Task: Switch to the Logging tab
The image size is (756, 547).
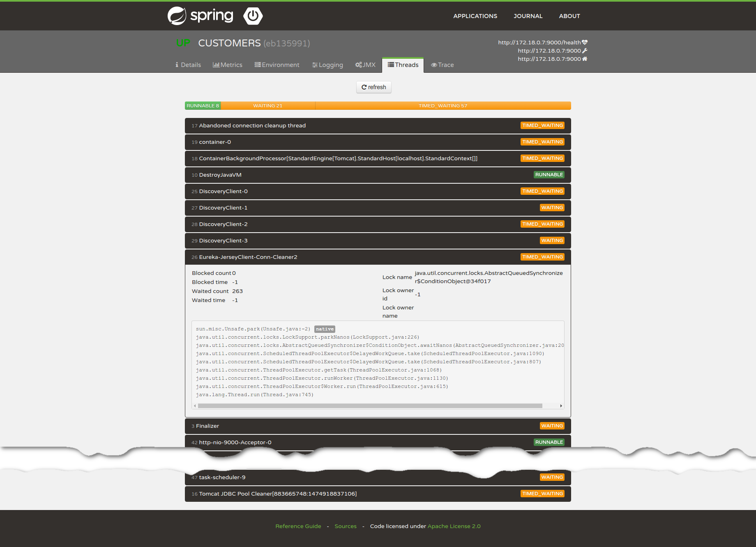Action: coord(327,65)
